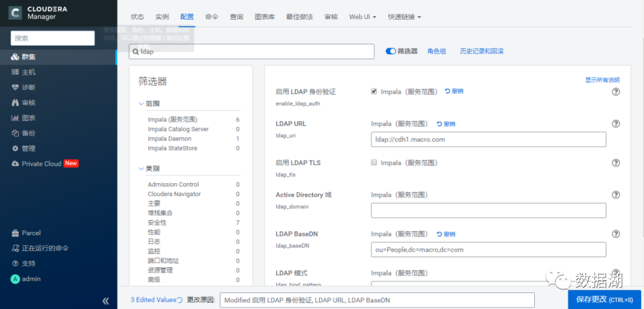Undo the LDAP URL change via 撤销
The width and height of the screenshot is (644, 309).
pos(446,123)
